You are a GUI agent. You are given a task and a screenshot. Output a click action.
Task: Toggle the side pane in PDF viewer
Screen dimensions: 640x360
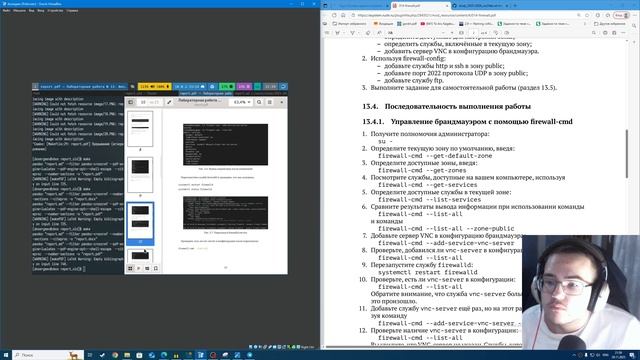(x=131, y=102)
